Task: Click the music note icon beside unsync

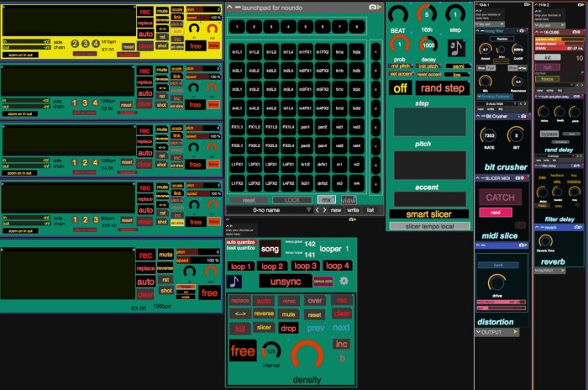Action: (234, 282)
